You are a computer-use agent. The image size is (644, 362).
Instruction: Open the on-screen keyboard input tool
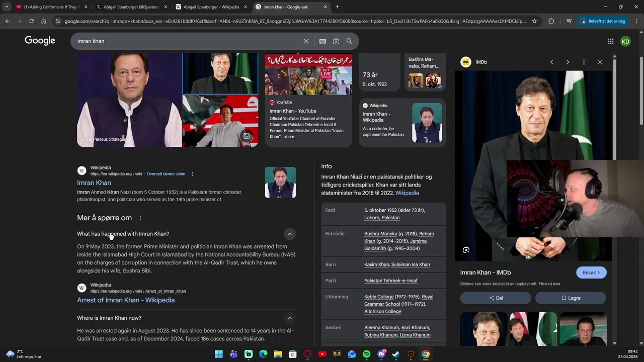[323, 41]
